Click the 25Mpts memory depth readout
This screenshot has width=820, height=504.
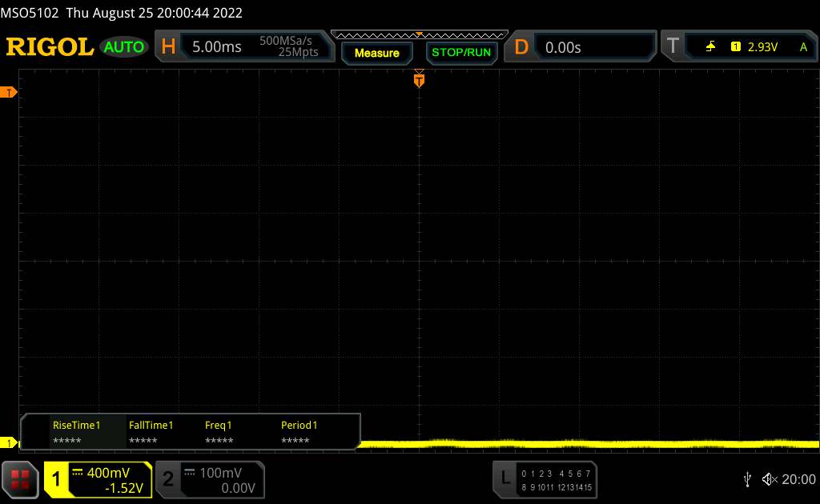298,52
